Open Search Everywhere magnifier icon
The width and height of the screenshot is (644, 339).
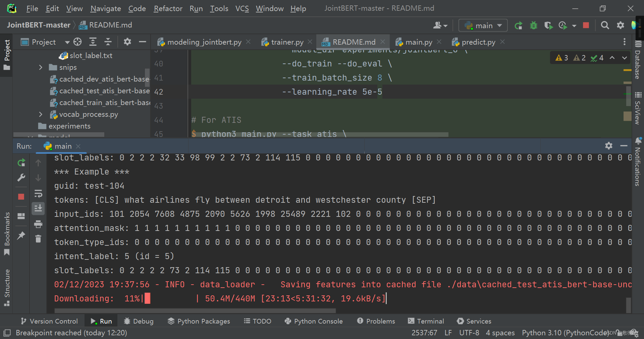point(605,25)
